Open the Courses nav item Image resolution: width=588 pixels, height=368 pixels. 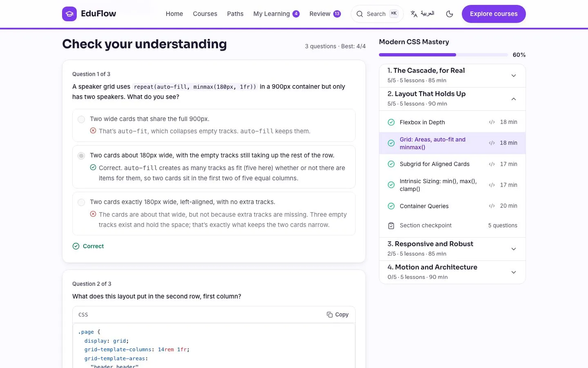pyautogui.click(x=205, y=14)
